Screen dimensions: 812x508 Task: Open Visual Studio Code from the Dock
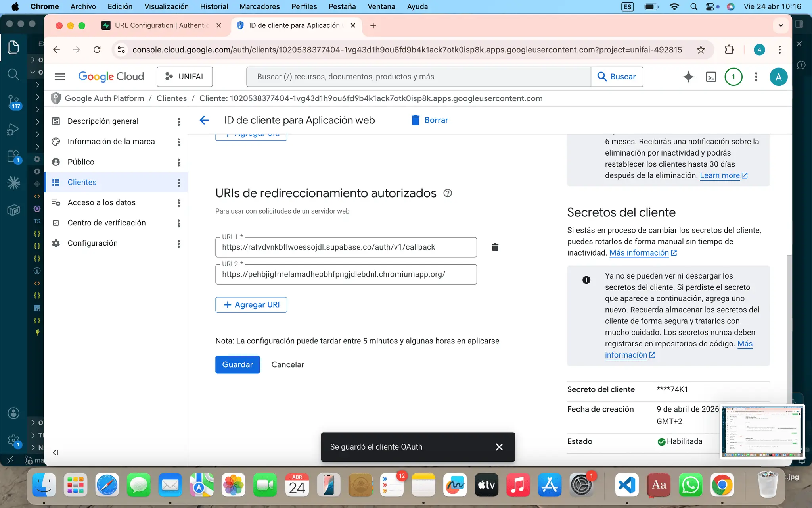click(x=627, y=485)
